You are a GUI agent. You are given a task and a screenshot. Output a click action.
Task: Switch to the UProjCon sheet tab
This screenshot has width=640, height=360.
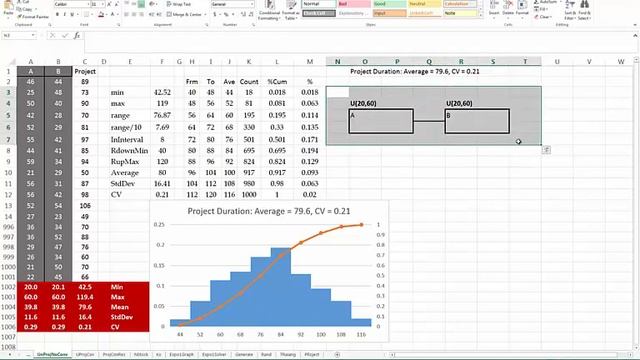85,355
